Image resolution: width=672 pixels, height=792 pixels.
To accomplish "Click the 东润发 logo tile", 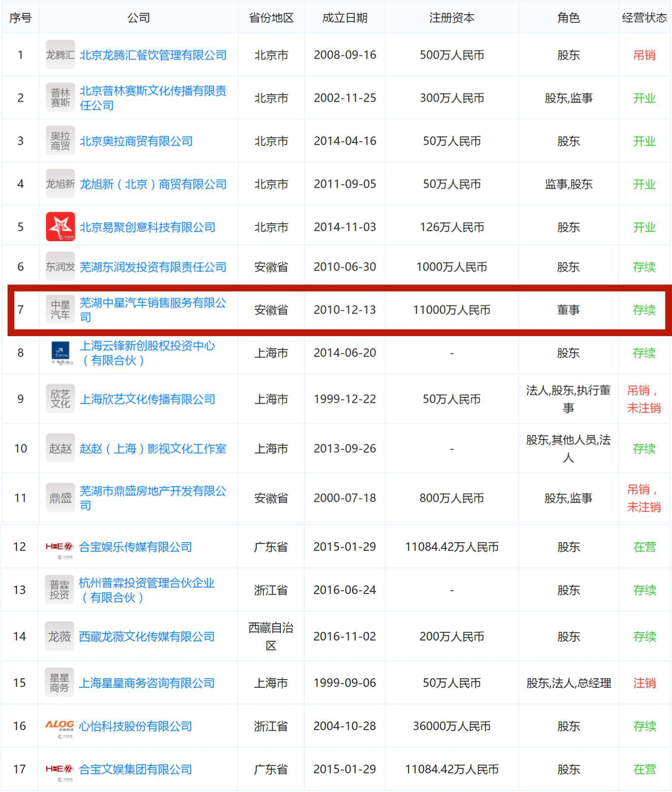I will click(60, 266).
